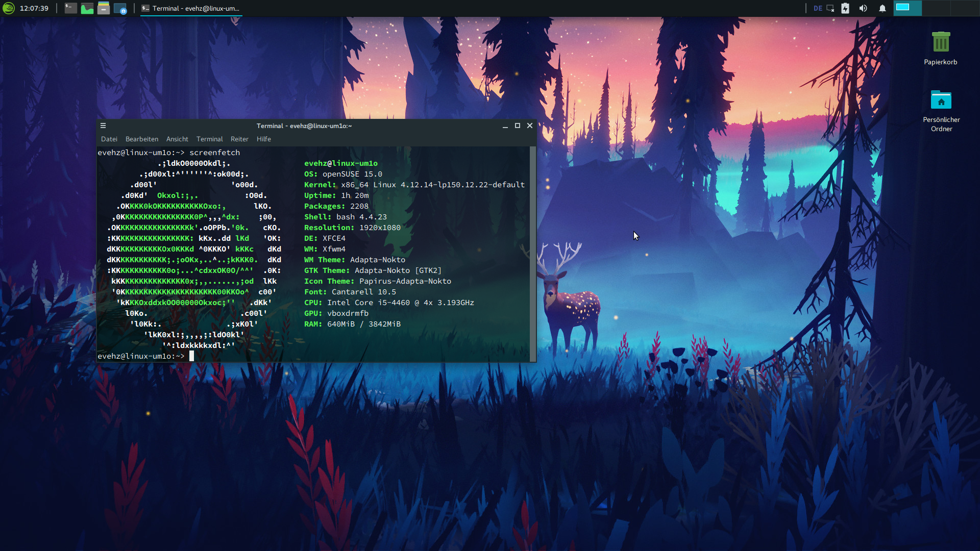The image size is (980, 551).
Task: Open the green task manager launcher
Action: (87, 8)
